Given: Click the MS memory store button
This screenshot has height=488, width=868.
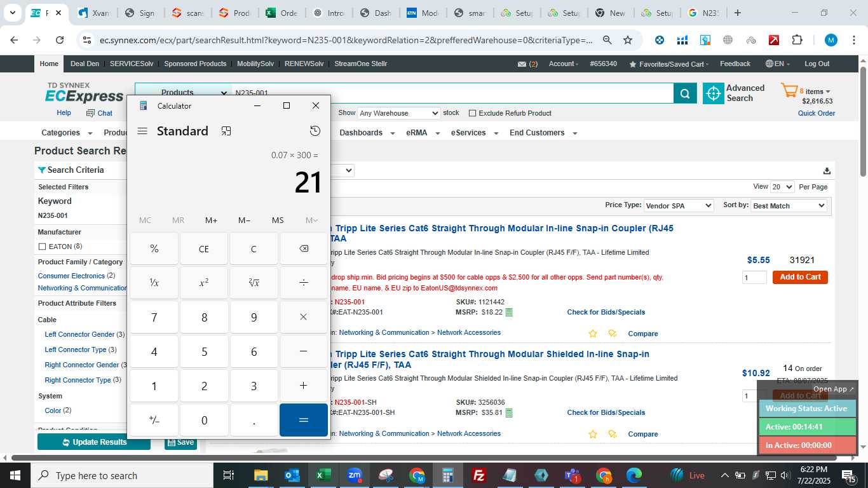Looking at the screenshot, I should click(278, 220).
